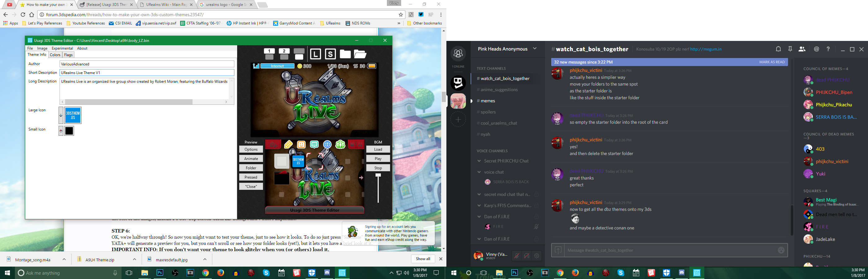This screenshot has height=279, width=868.
Task: Click the Discord message input box
Action: [670, 250]
